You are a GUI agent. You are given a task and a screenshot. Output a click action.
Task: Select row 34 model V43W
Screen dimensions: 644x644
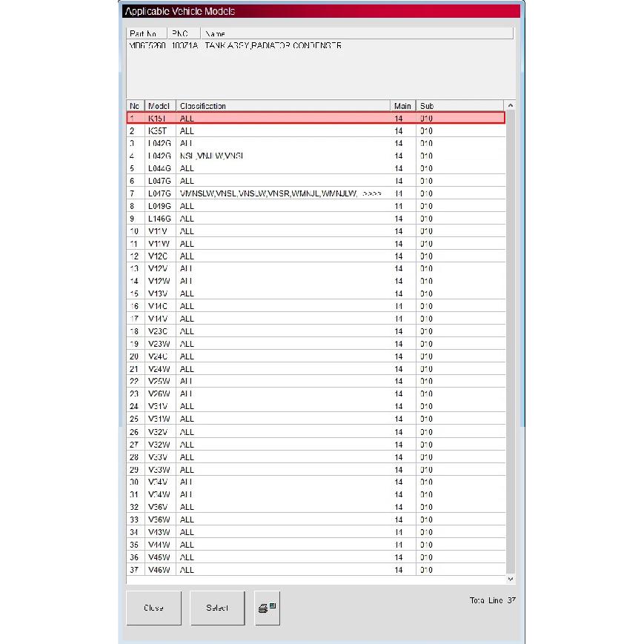(316, 532)
